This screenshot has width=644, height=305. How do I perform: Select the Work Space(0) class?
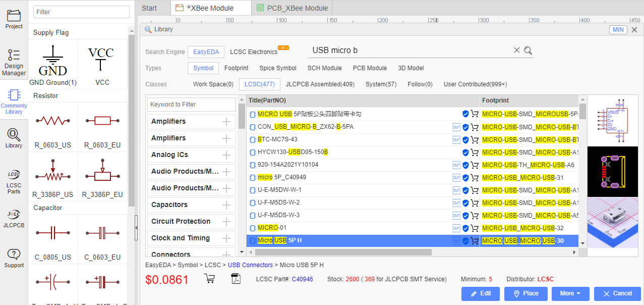point(213,84)
